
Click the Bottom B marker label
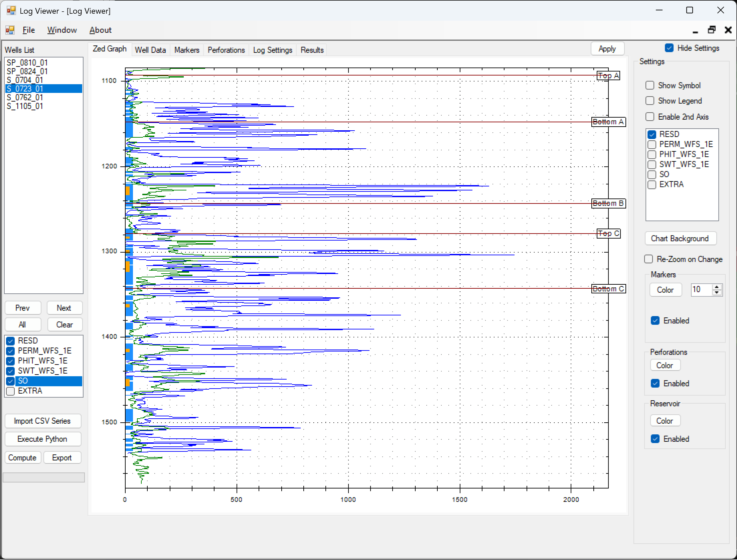608,203
